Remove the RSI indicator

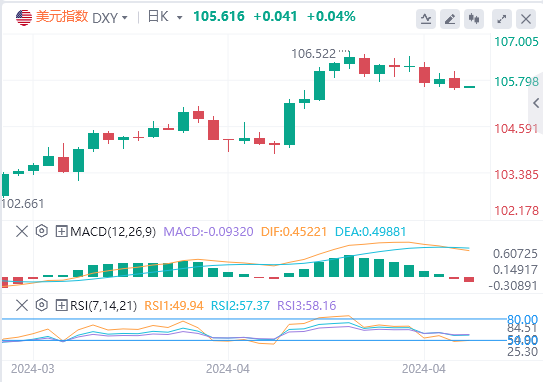22,305
